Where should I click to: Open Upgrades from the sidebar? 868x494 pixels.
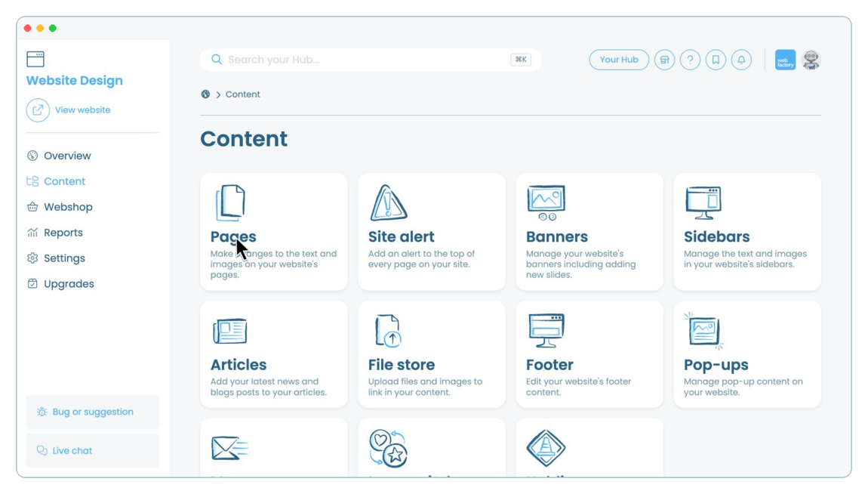(x=69, y=283)
